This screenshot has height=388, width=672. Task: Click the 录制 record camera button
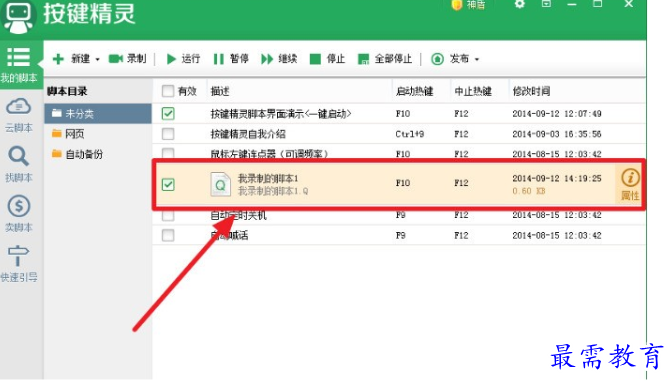pyautogui.click(x=127, y=59)
